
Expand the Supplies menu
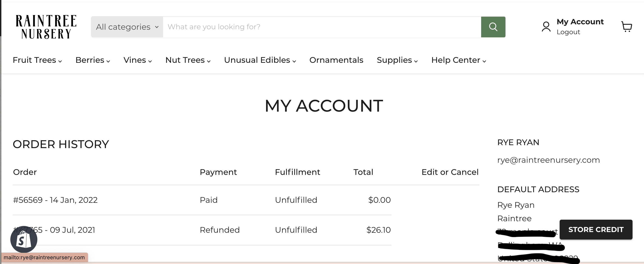[x=397, y=60]
